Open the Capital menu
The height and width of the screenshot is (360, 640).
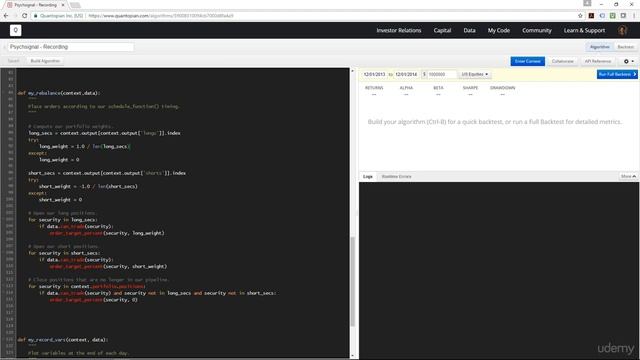point(442,30)
